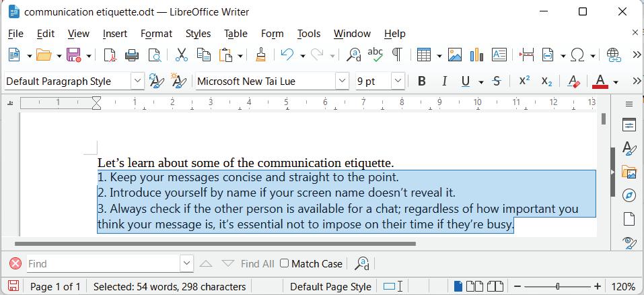
Task: Copy the selected text
Action: [x=203, y=55]
